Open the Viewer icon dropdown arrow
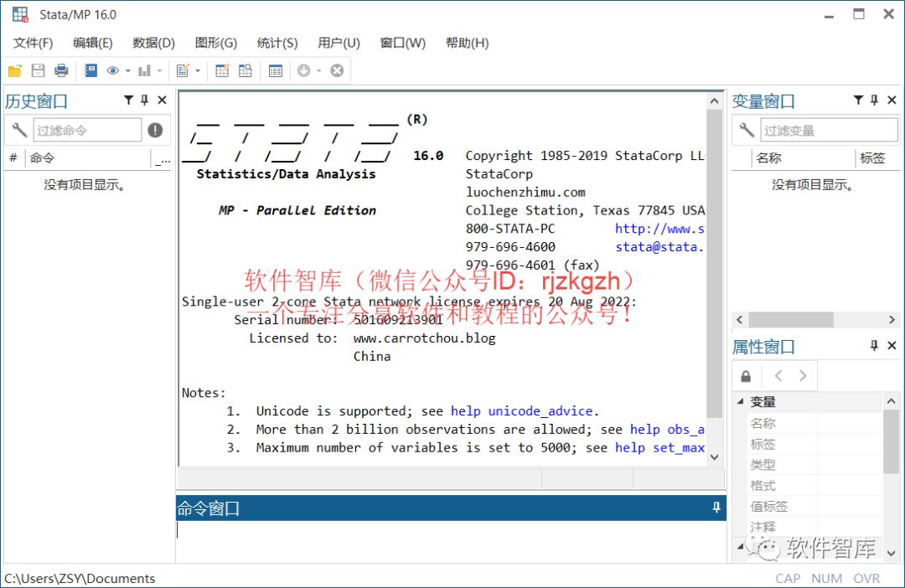 pos(127,71)
